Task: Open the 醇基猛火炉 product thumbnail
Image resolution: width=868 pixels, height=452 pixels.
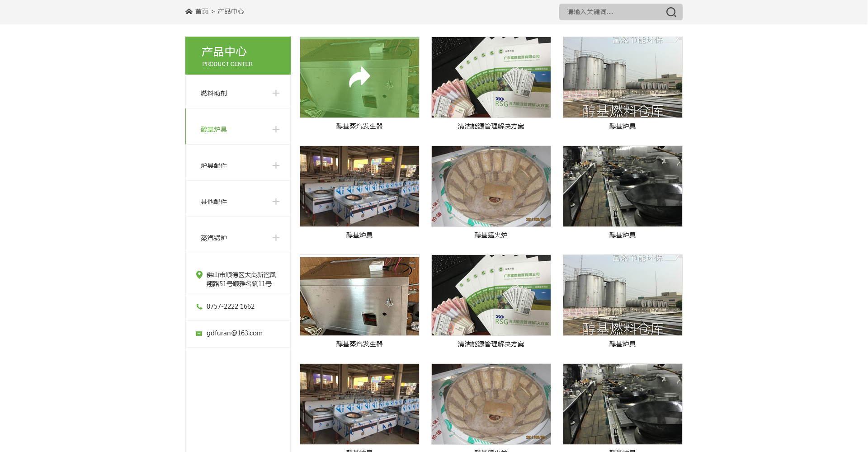Action: coord(491,186)
